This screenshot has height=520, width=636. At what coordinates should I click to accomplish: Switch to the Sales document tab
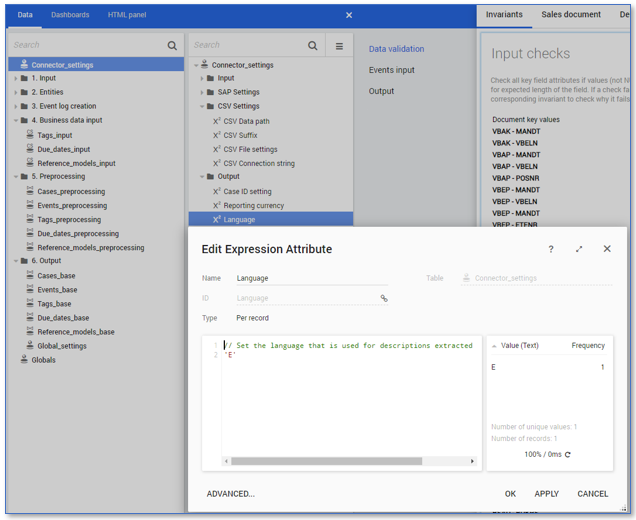point(571,15)
